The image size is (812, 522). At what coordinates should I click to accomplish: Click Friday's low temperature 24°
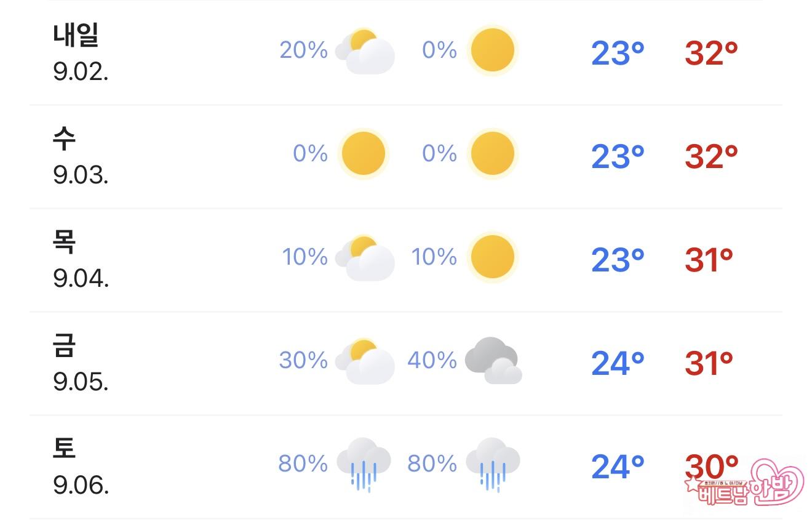coord(618,364)
